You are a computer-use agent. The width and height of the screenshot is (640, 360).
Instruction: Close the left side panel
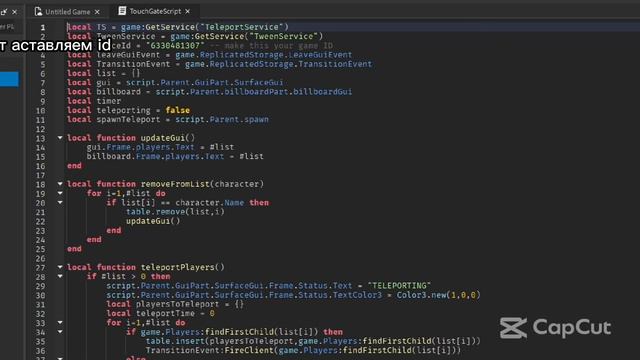(x=15, y=12)
